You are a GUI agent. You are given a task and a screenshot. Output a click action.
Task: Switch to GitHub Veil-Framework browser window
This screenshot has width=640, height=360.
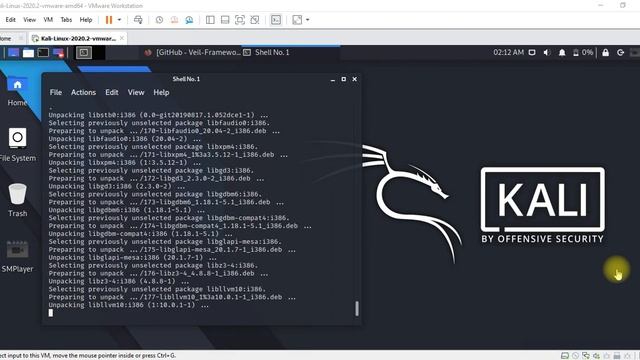(193, 52)
